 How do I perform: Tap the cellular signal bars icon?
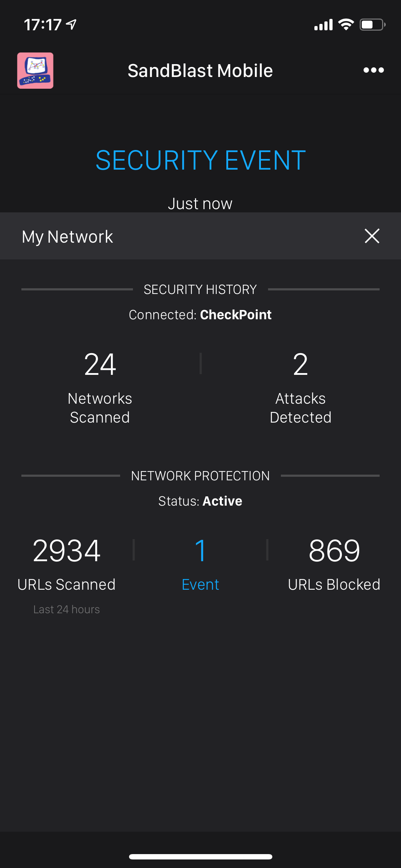pos(323,25)
